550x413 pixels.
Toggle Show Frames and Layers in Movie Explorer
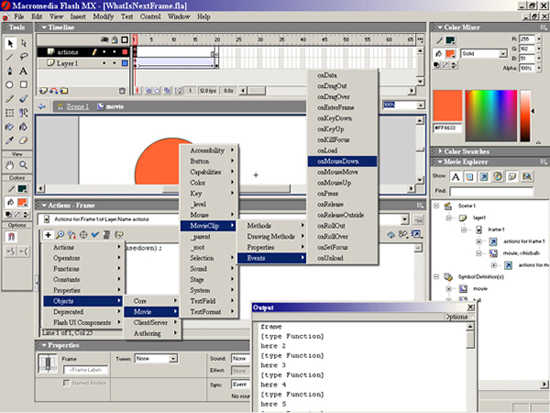point(512,176)
